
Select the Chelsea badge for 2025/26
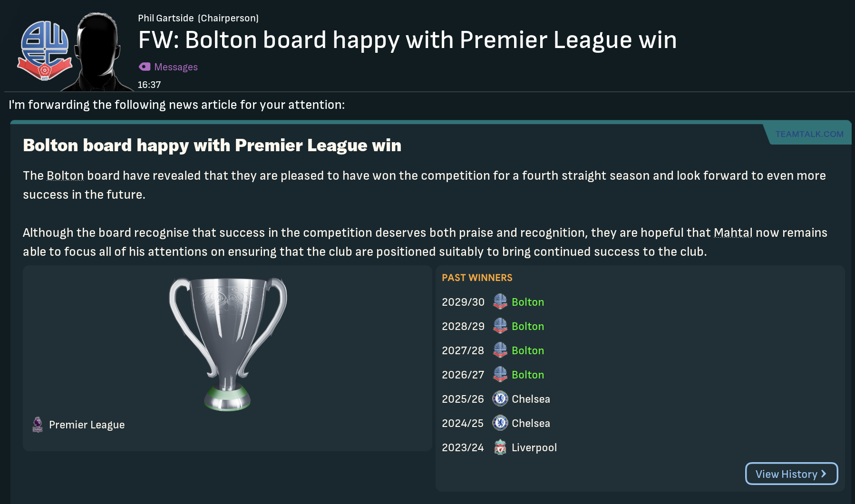[x=500, y=399]
